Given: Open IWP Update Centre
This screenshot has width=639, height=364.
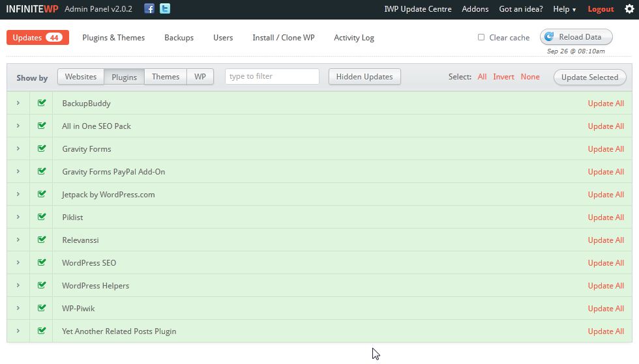Looking at the screenshot, I should (418, 9).
